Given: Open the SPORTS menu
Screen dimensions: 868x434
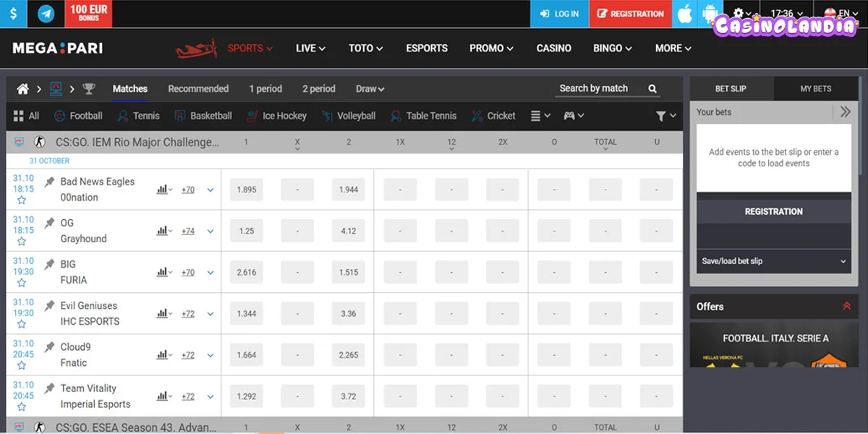Looking at the screenshot, I should [250, 48].
